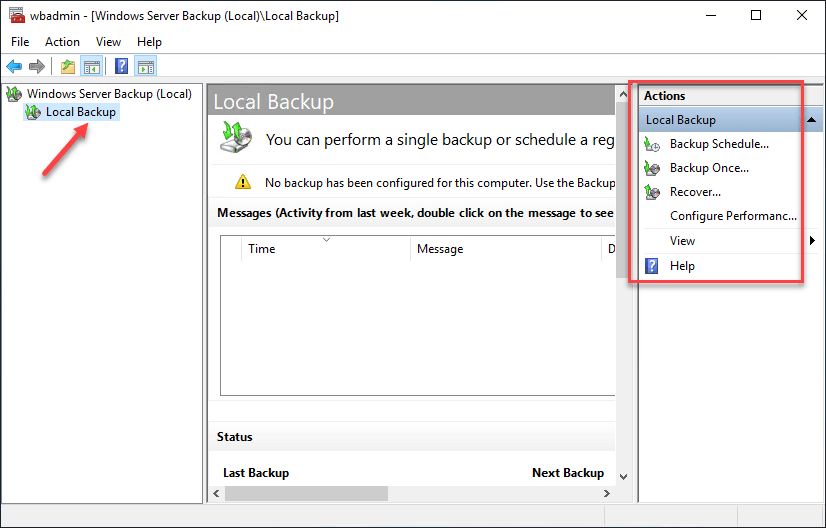Close the wbadmin window
The width and height of the screenshot is (826, 528).
[x=801, y=15]
